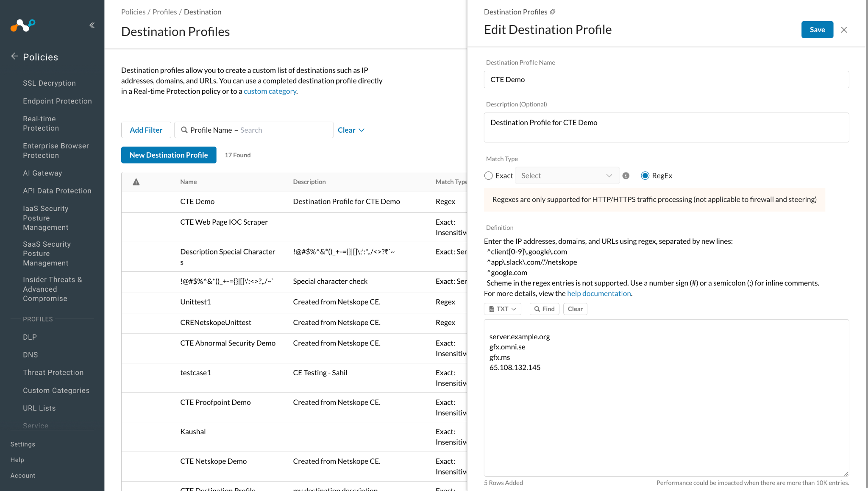Sort by the Name column header

point(189,182)
